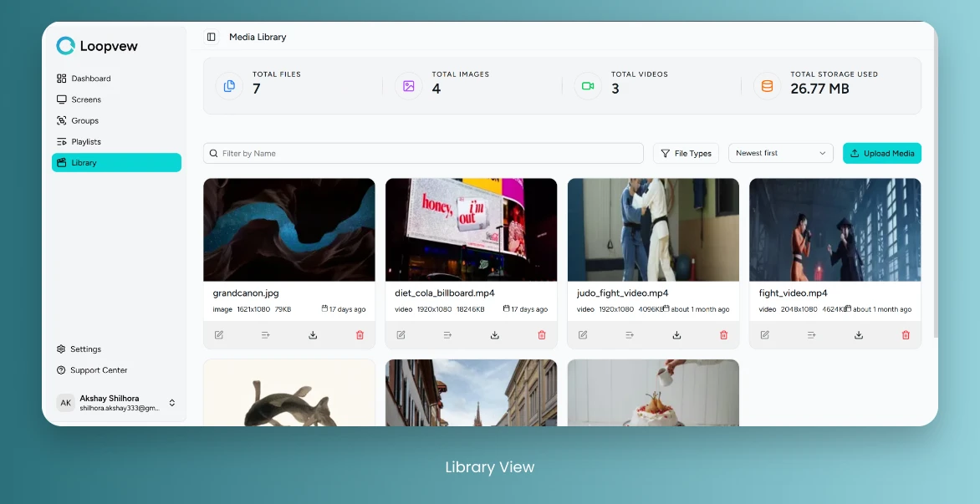The image size is (980, 504).
Task: Open the diet_cola_billboard.mp4 thumbnail
Action: (472, 230)
